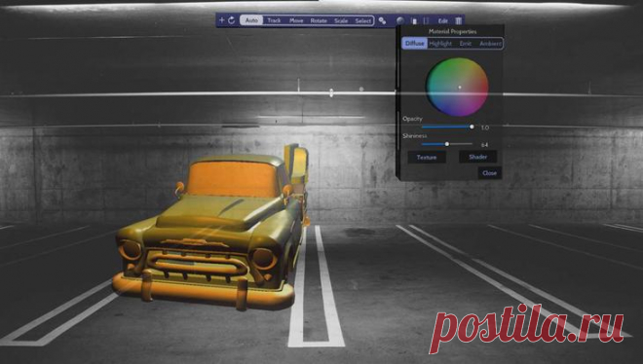Viewport: 643px width, 364px height.
Task: Open the Ambient material tab
Action: coord(490,44)
